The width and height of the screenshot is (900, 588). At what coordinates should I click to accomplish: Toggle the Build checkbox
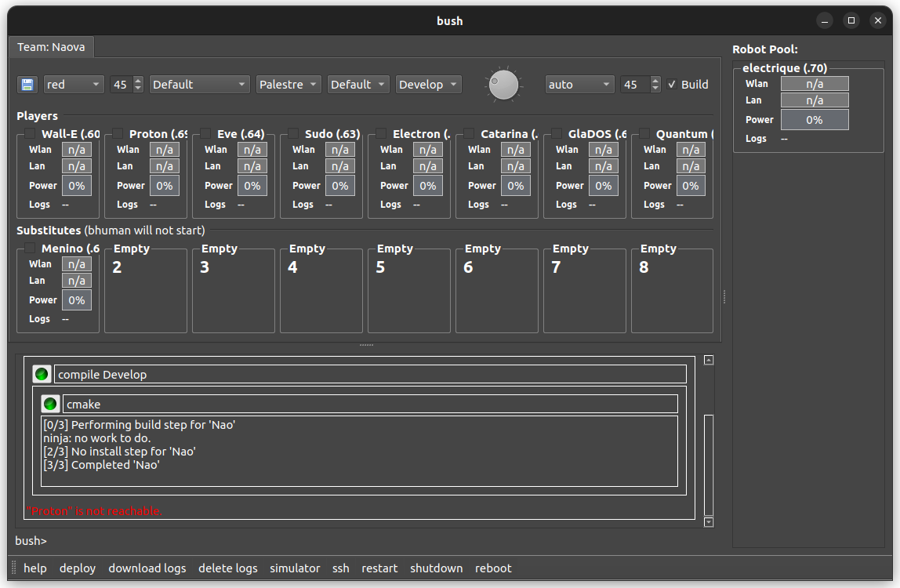point(672,85)
